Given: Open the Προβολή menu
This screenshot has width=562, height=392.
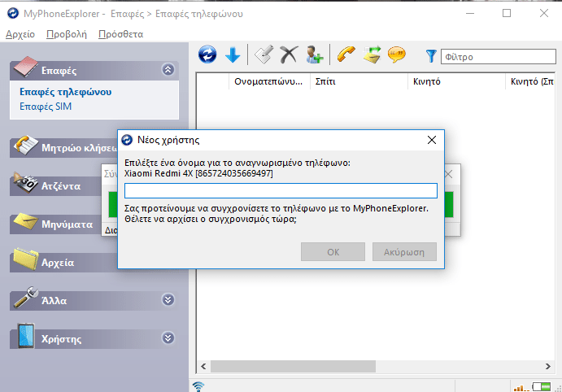Looking at the screenshot, I should [67, 34].
